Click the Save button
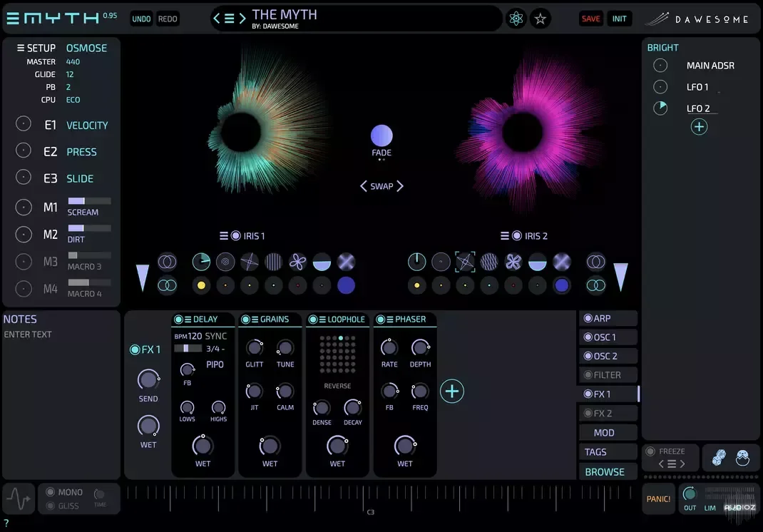This screenshot has width=763, height=532. (x=590, y=19)
